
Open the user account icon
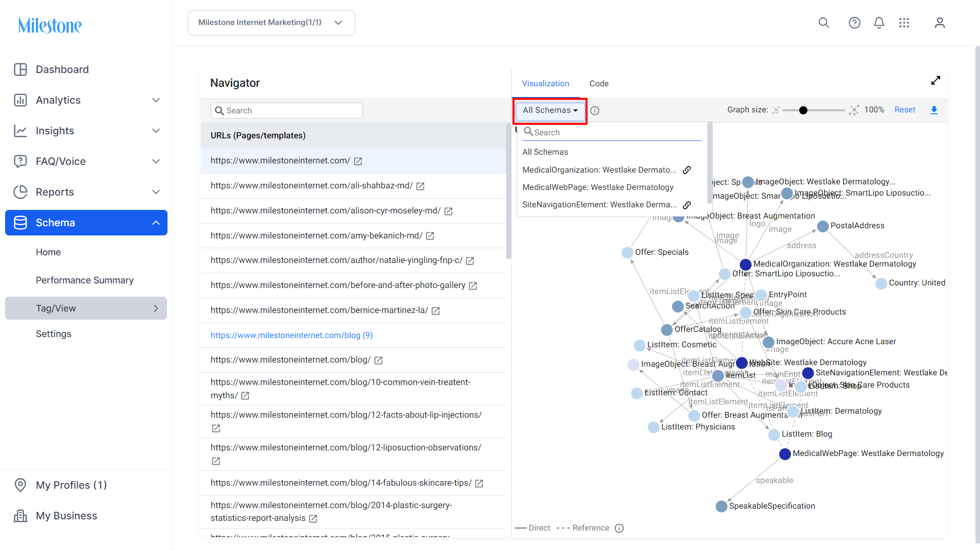940,23
